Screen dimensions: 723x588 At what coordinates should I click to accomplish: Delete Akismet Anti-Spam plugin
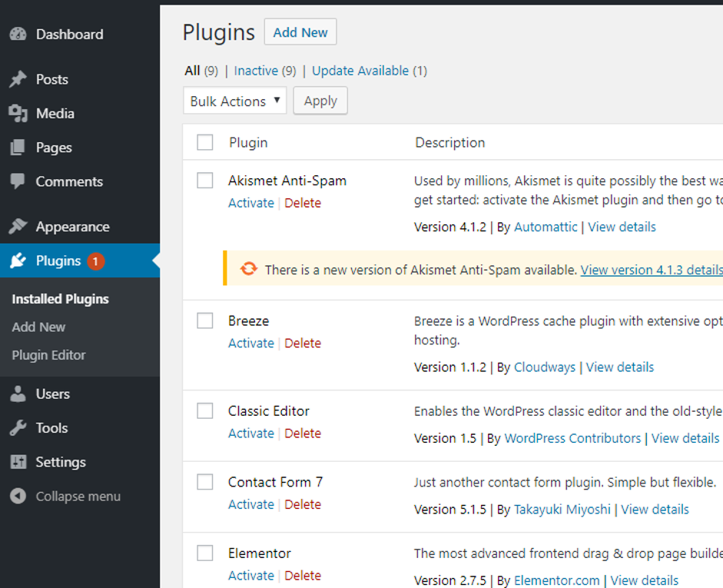(303, 203)
